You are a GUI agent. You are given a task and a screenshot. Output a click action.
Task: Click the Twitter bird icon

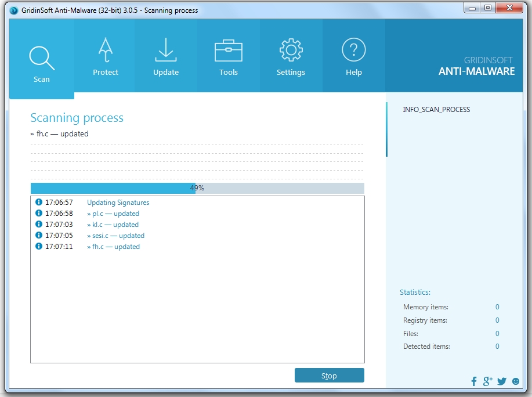point(502,381)
